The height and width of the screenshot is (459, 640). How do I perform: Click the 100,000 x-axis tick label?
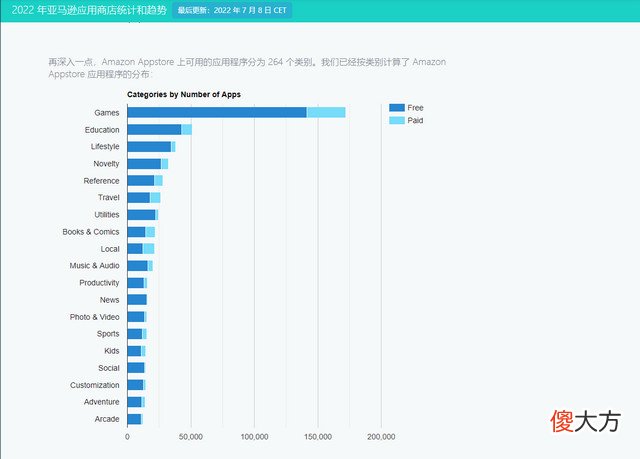(254, 437)
